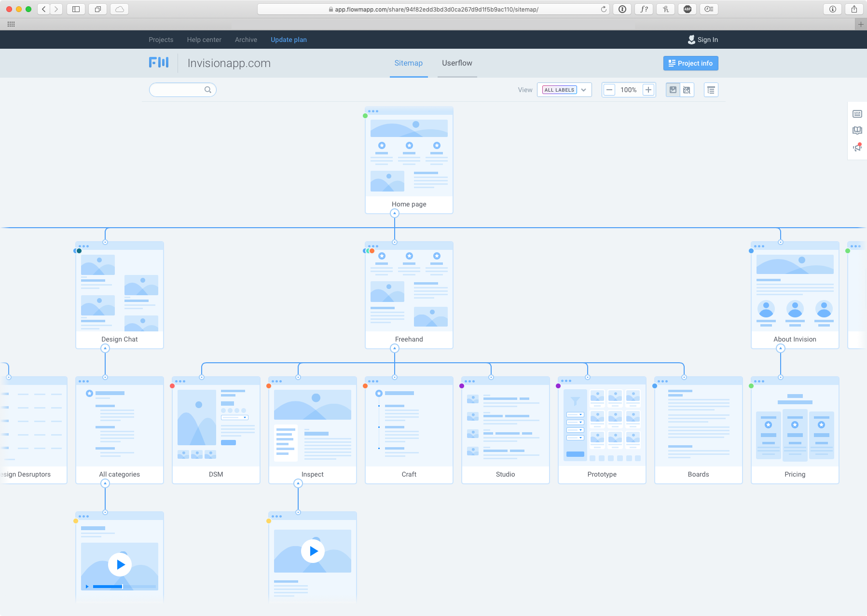Click the purple label dot on Prototype
The height and width of the screenshot is (616, 867).
point(558,386)
